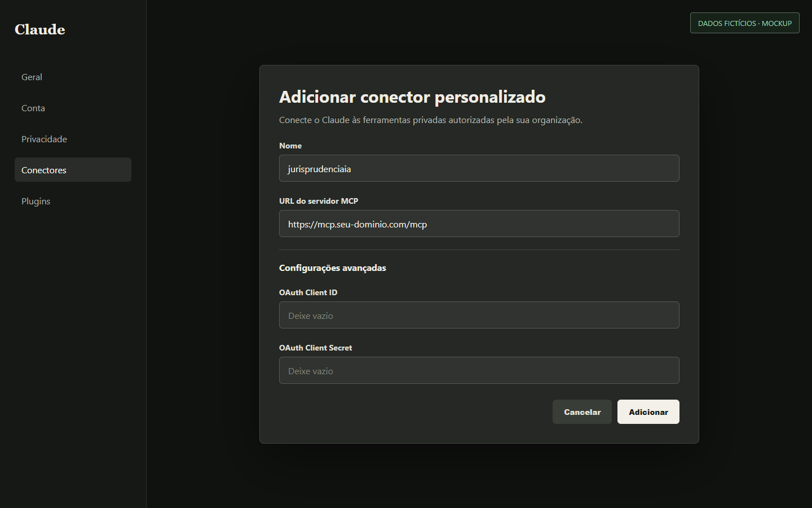Click the Adicionar conector personalizado title
The height and width of the screenshot is (508, 812).
click(x=412, y=97)
